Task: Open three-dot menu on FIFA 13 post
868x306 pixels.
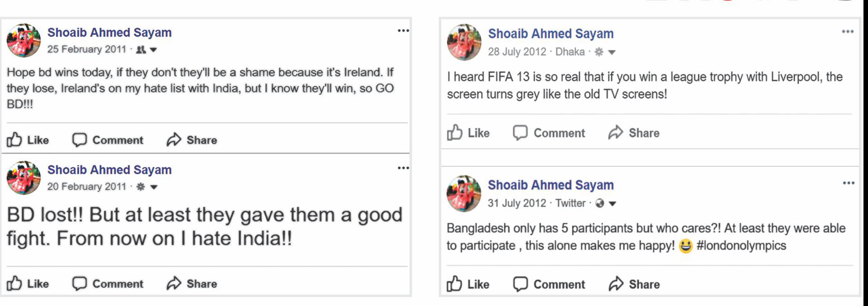Action: tap(848, 32)
